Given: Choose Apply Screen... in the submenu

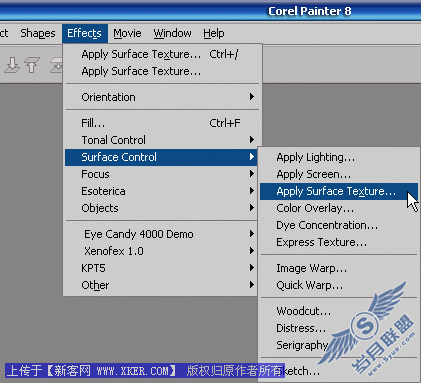Looking at the screenshot, I should 339,174.
